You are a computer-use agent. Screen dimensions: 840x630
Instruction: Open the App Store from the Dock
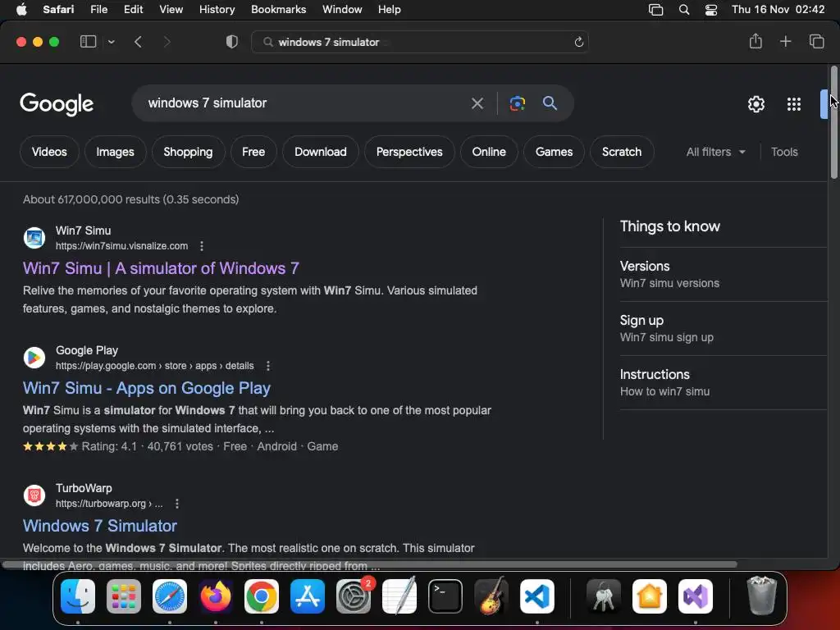pos(308,596)
